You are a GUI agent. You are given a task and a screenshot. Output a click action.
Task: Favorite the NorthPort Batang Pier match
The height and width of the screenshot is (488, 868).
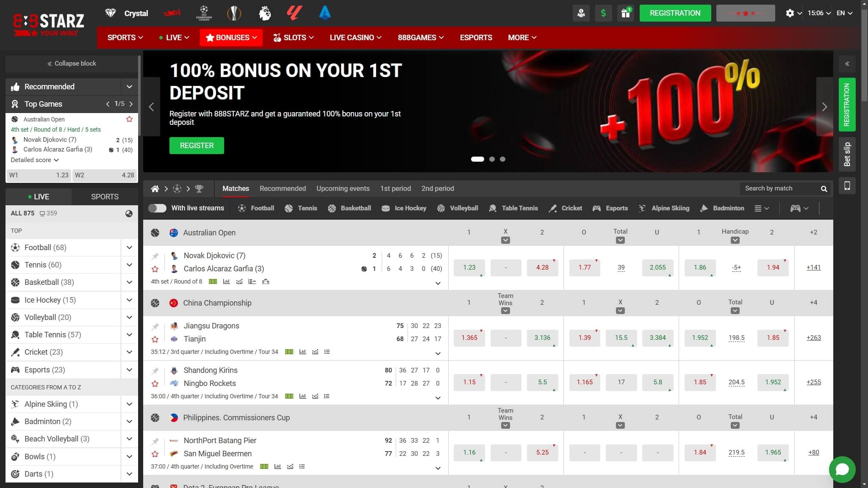coord(155,454)
